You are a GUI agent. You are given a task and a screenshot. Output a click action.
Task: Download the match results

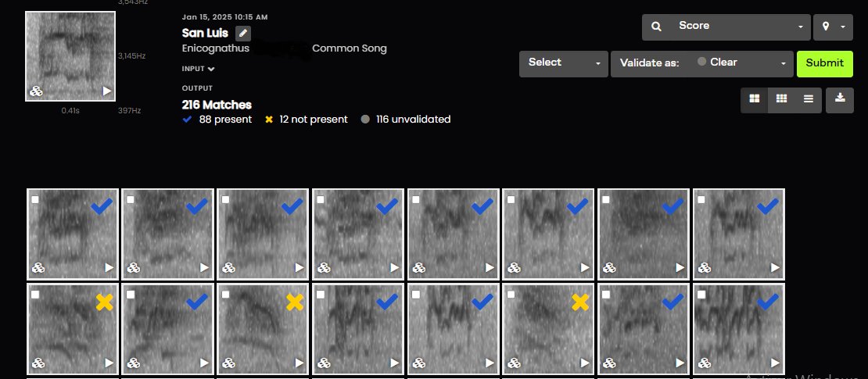click(840, 99)
